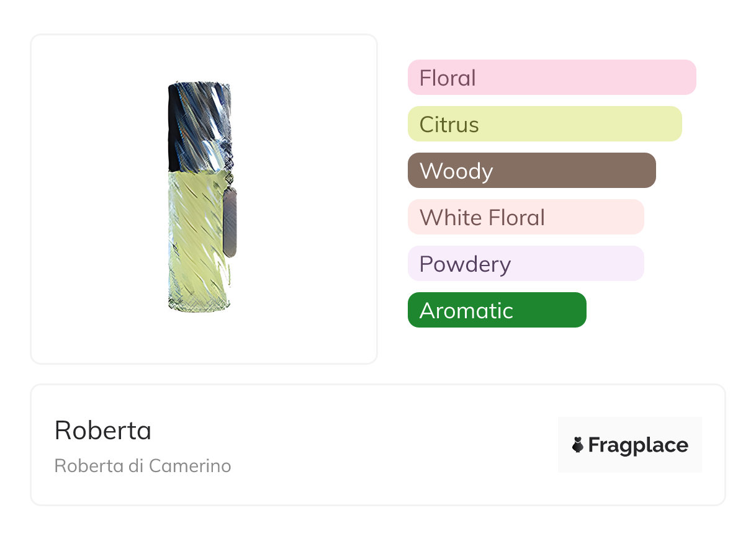This screenshot has height=536, width=756.
Task: Click the "Aromatic" text label
Action: 466,310
